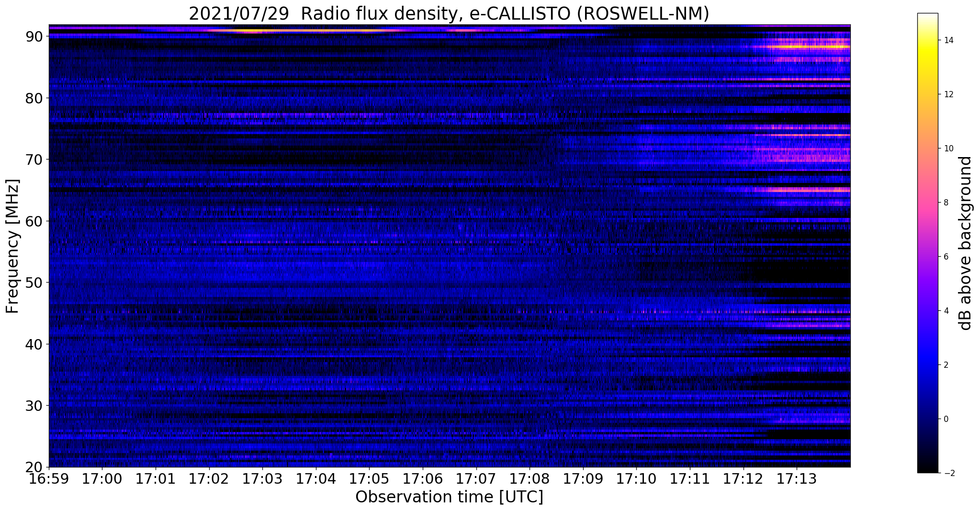Click the 17:00 time tick label
Screen dimensions: 980x511
(x=102, y=478)
